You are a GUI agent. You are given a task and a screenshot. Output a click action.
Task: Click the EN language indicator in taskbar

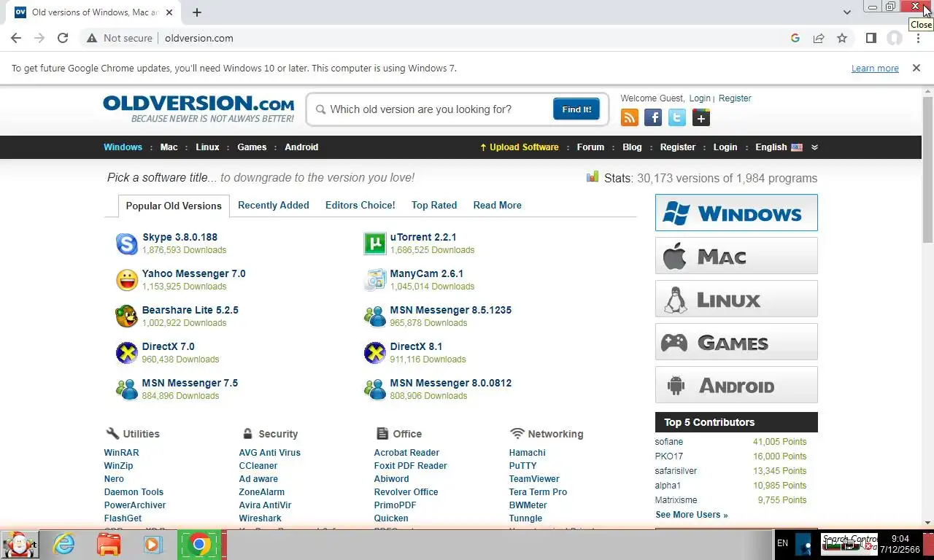click(x=782, y=543)
